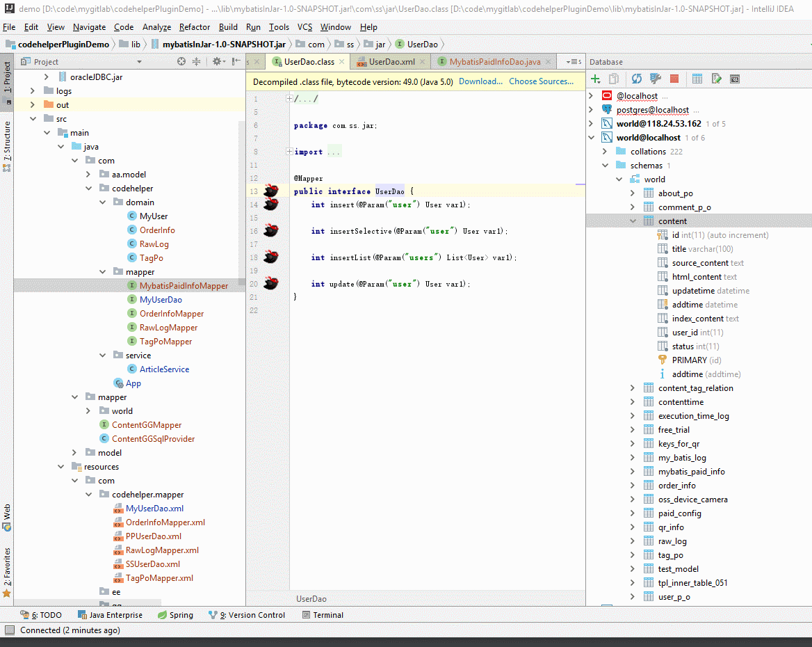Open the Structure side tool window
The image size is (812, 647).
click(7, 145)
